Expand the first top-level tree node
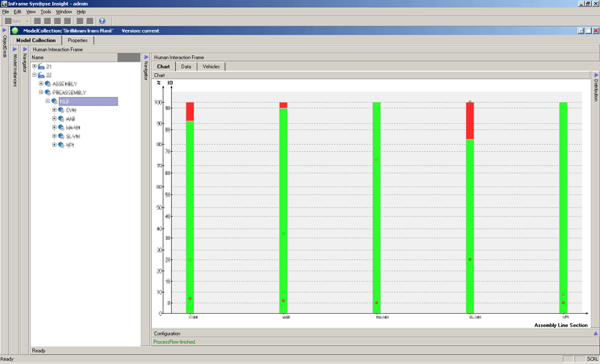Screen dimensions: 600x364 pyautogui.click(x=34, y=67)
